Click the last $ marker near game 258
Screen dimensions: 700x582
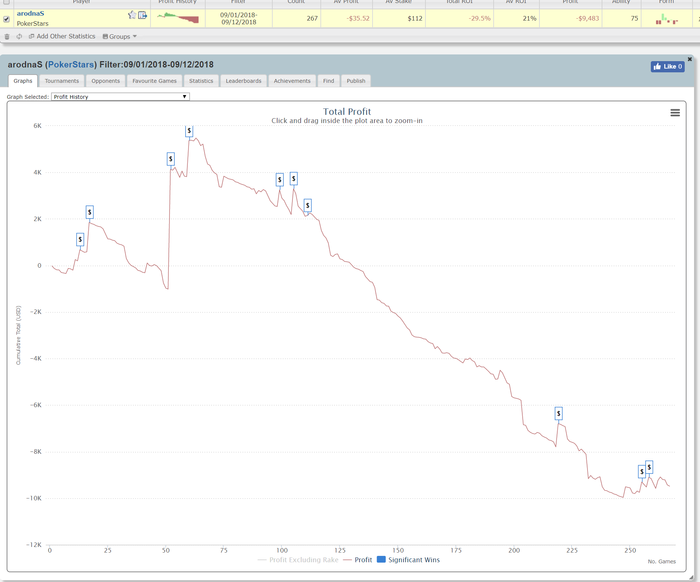[x=649, y=467]
